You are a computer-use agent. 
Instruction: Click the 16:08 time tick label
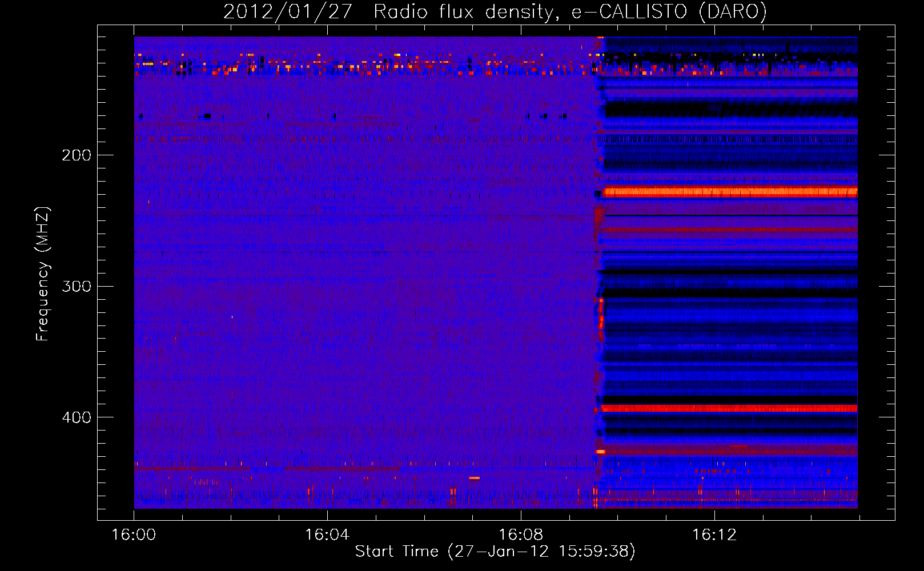point(521,535)
